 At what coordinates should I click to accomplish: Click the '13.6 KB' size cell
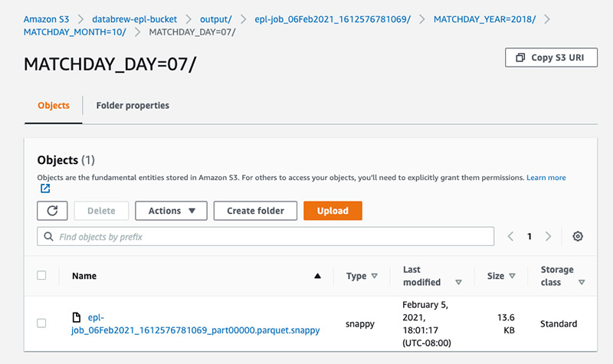pos(506,323)
